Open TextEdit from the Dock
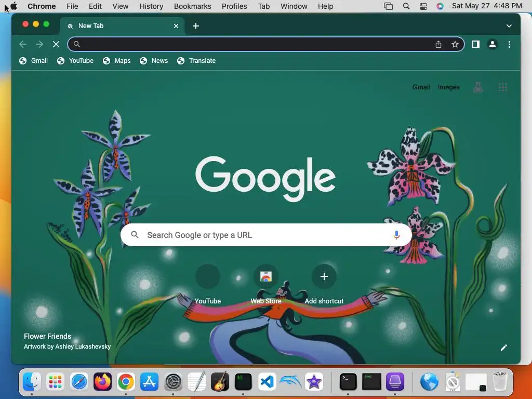Screen dimensions: 532x399 196,382
